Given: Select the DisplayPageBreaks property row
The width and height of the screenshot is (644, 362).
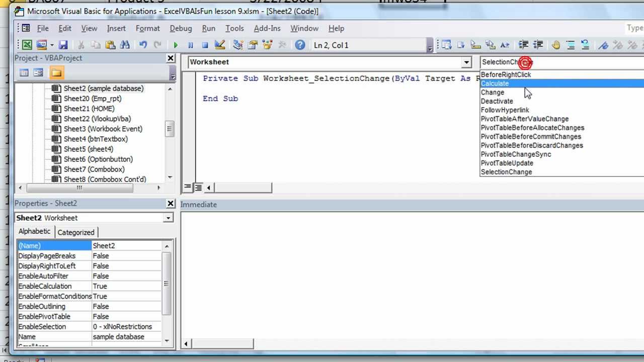Looking at the screenshot, I should click(90, 256).
